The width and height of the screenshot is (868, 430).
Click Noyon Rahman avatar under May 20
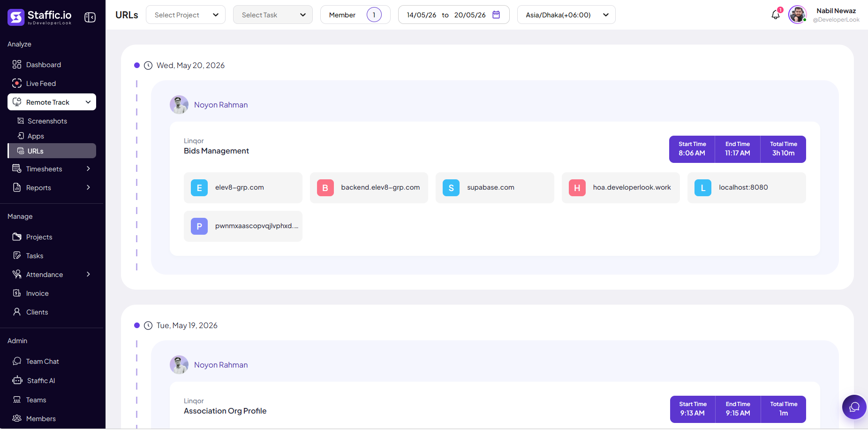[179, 105]
